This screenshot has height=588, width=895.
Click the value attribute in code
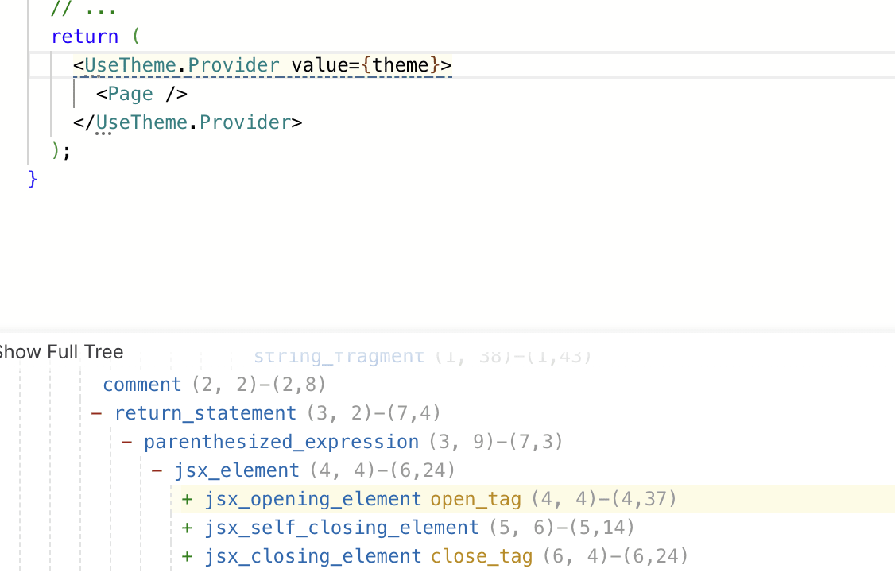[x=320, y=65]
